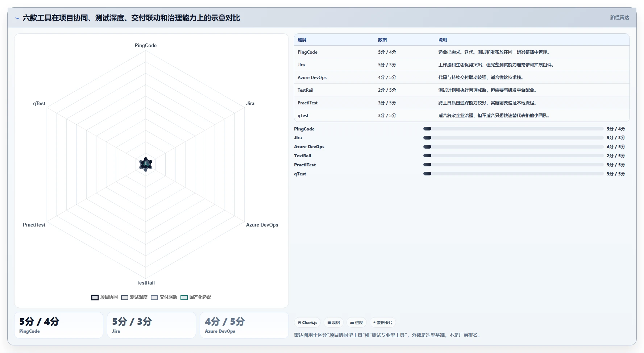The width and height of the screenshot is (644, 353).
Task: Open the Jira 5分 / 3分 summary card
Action: tap(151, 325)
